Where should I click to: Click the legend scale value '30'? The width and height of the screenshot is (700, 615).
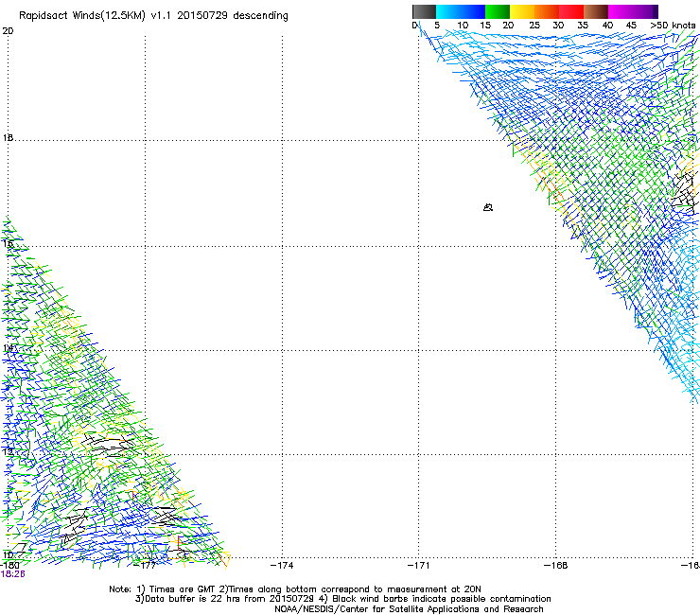click(558, 25)
